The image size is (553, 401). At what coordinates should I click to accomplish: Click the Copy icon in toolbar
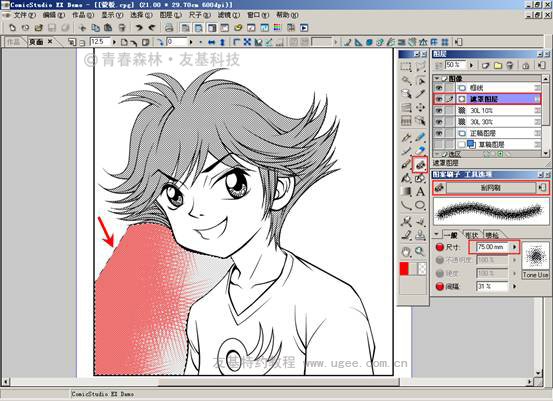click(x=96, y=28)
